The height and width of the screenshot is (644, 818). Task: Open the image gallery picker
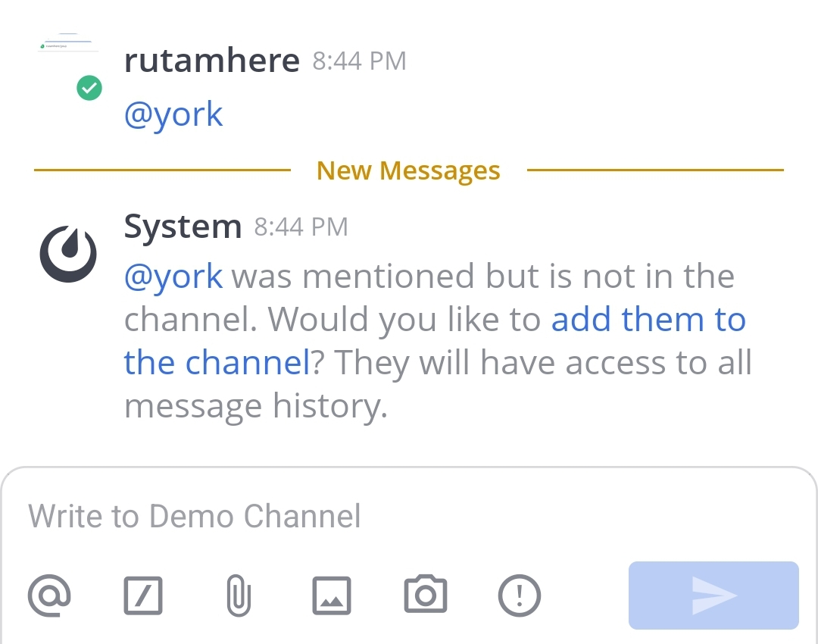click(332, 595)
